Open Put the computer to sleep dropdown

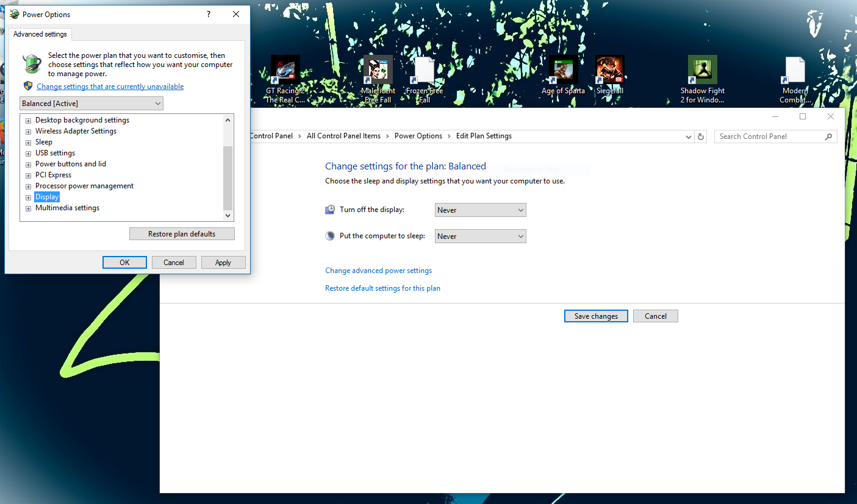(480, 236)
